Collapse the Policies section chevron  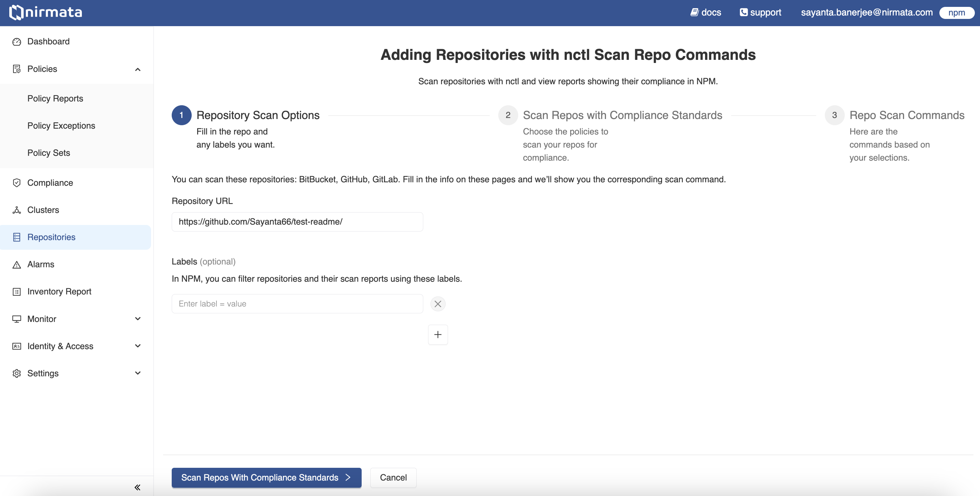[x=138, y=69]
